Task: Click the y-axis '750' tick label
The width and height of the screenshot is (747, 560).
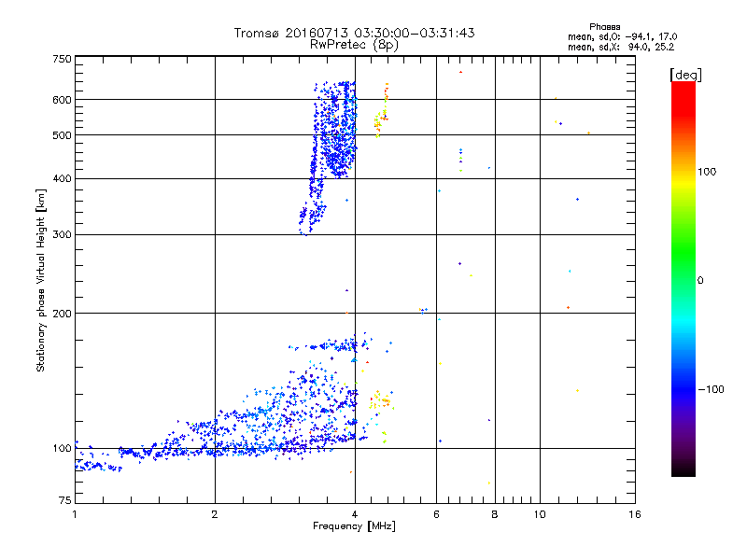Action: click(x=63, y=59)
